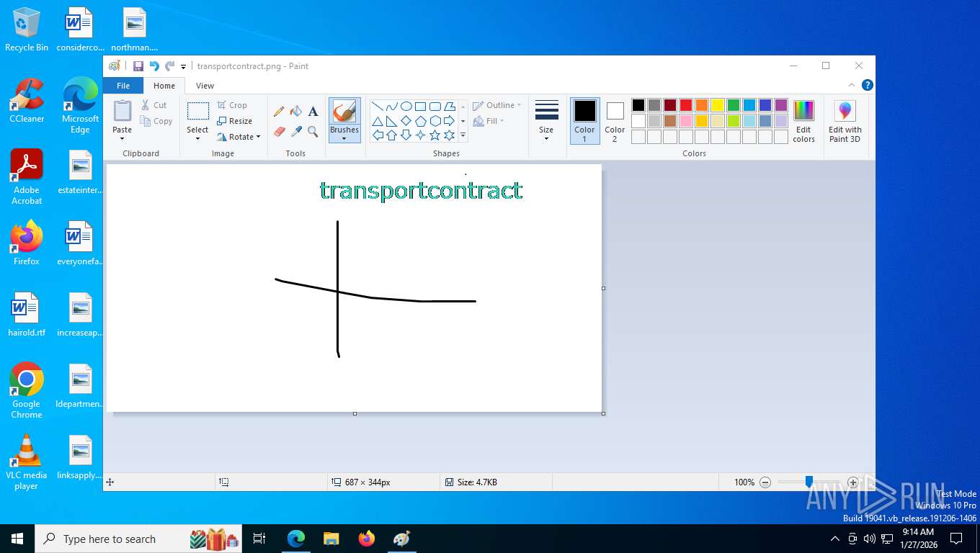Click the Brushes tool icon
The height and width of the screenshot is (553, 980).
[344, 112]
